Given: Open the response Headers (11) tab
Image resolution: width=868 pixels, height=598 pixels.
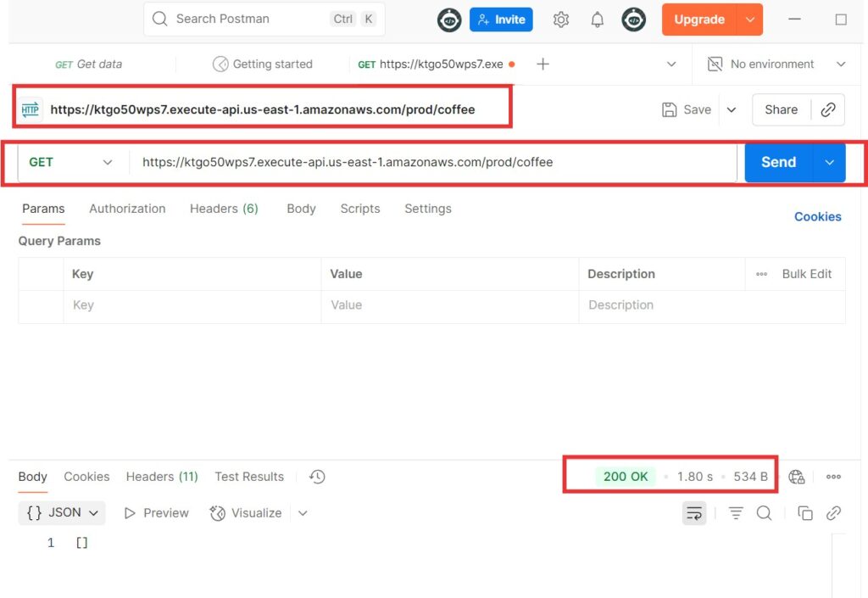Looking at the screenshot, I should [162, 477].
